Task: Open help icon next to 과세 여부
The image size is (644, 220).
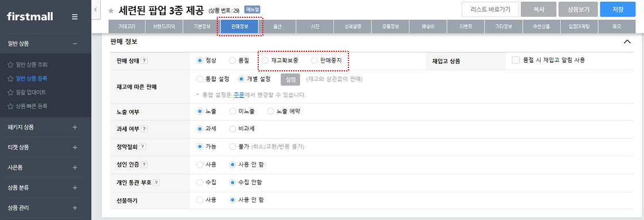Action: click(144, 128)
